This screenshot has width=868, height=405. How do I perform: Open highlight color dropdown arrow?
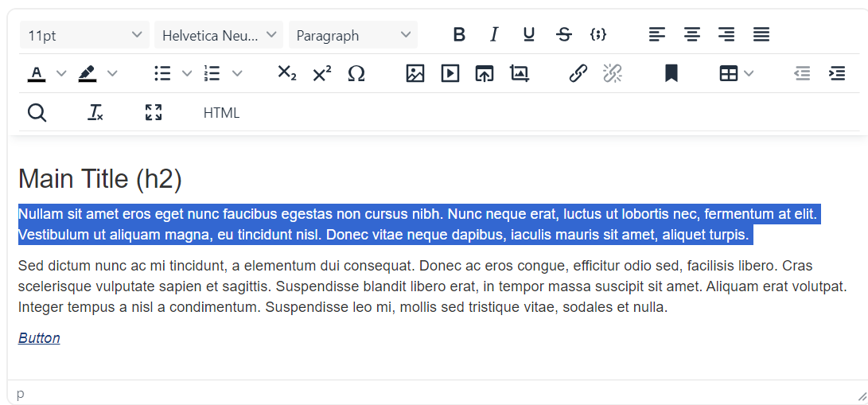(x=112, y=73)
